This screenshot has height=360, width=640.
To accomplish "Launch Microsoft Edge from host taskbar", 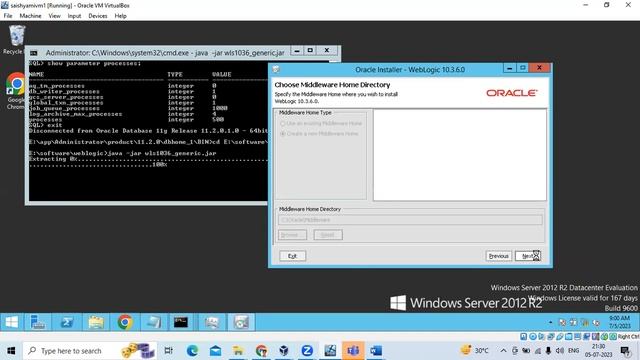I will pyautogui.click(x=192, y=351).
